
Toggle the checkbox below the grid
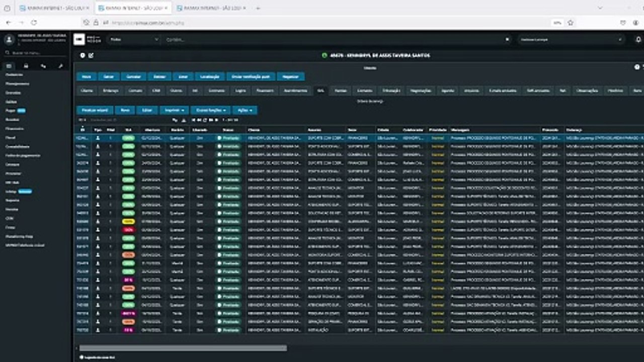coord(82,357)
